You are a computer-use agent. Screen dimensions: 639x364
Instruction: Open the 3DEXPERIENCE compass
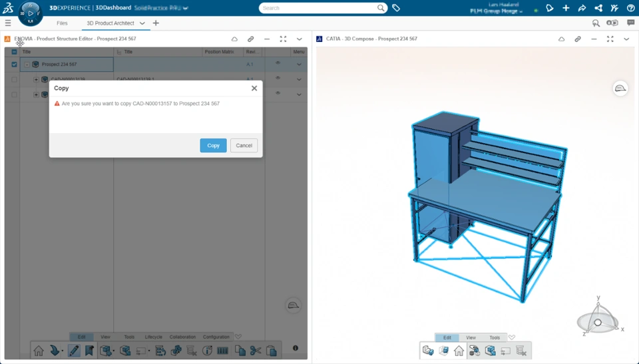point(31,13)
